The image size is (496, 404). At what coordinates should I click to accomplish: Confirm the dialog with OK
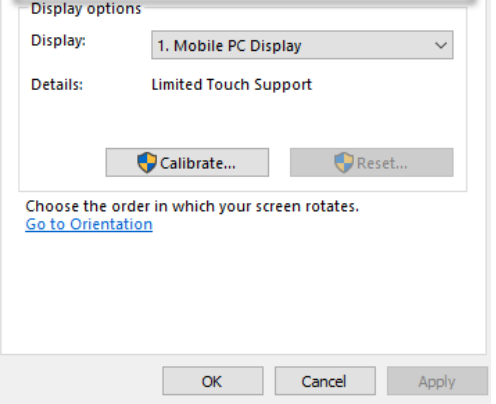(x=213, y=381)
